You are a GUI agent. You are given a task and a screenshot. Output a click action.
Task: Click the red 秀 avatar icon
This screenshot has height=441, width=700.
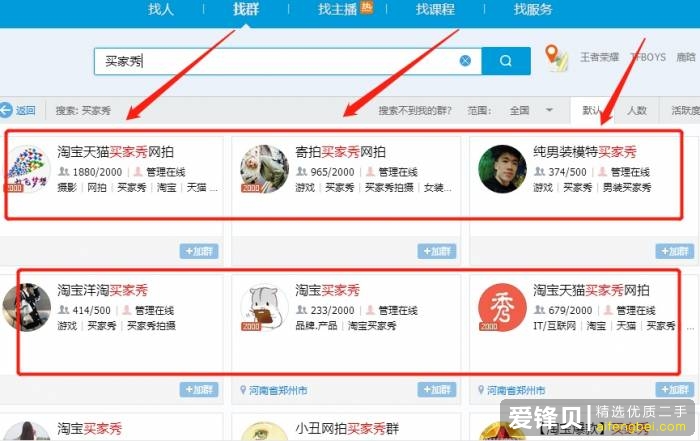click(x=502, y=308)
